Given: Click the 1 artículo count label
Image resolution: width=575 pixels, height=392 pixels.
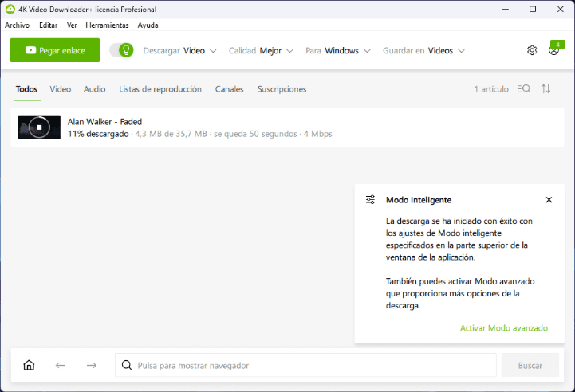Looking at the screenshot, I should click(x=491, y=89).
